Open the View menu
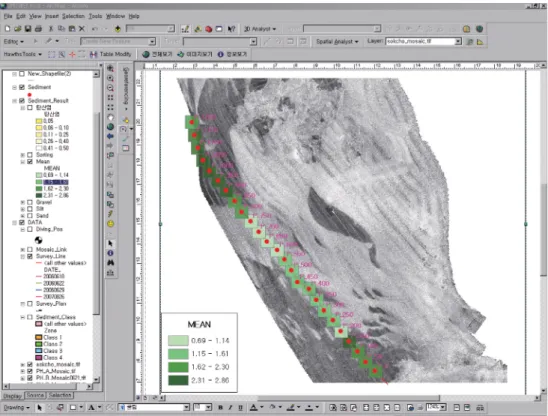Viewport: 548px width, 416px height. point(35,16)
